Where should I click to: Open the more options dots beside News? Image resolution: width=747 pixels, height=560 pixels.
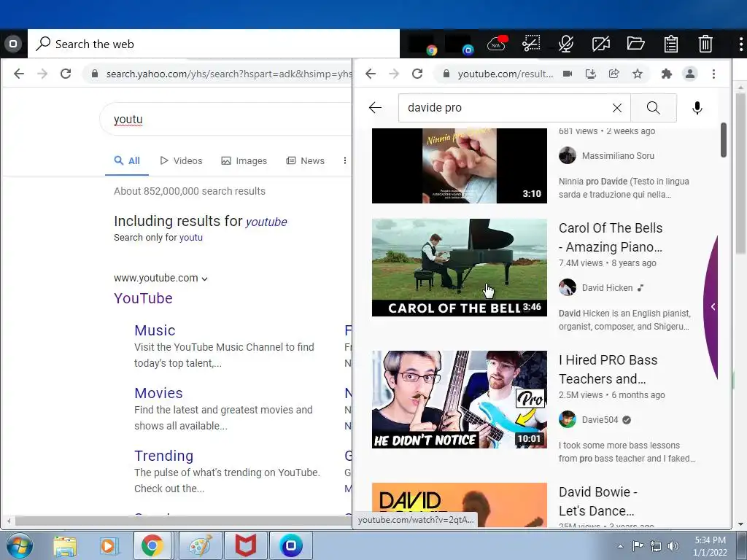pos(345,161)
